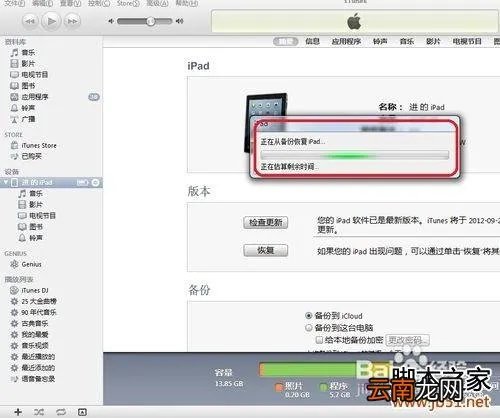Open the 90 年代音乐 smart playlist
Screen dimensions: 500x418
(33, 312)
